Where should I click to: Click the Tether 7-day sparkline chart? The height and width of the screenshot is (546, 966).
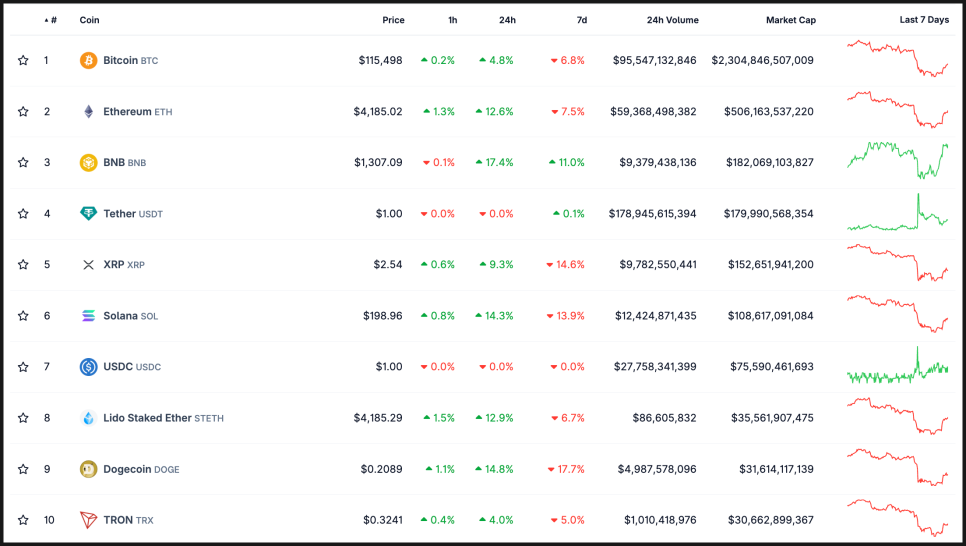click(x=897, y=214)
